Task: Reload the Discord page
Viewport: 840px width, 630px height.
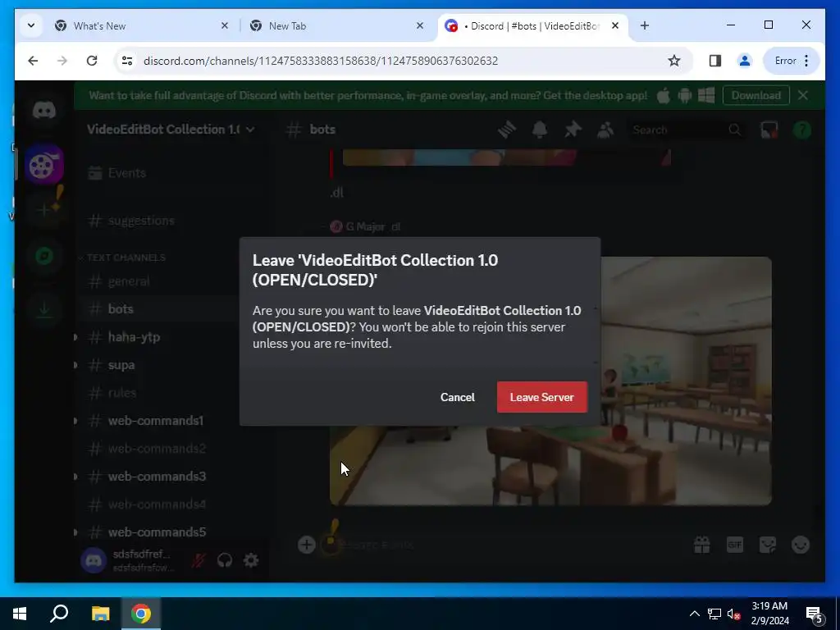Action: tap(92, 61)
